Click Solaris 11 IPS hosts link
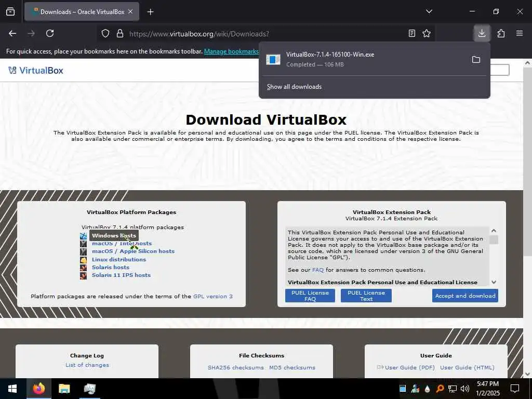This screenshot has width=532, height=399. tap(121, 275)
